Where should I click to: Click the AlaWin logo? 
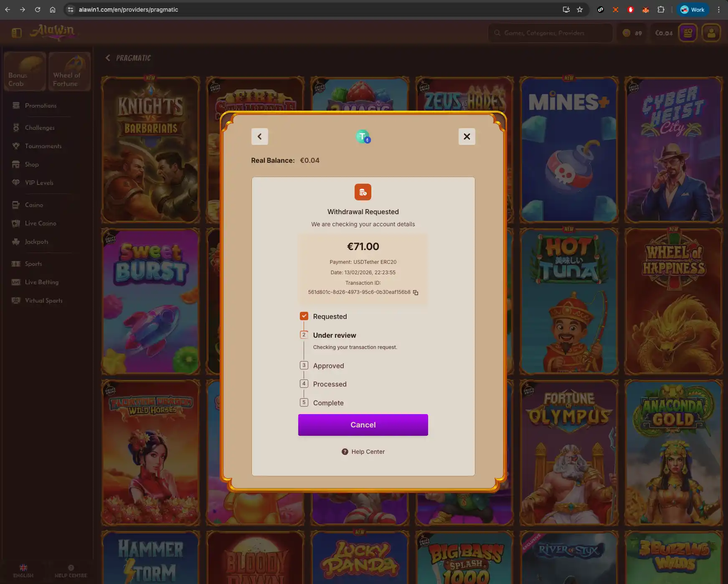pyautogui.click(x=53, y=32)
